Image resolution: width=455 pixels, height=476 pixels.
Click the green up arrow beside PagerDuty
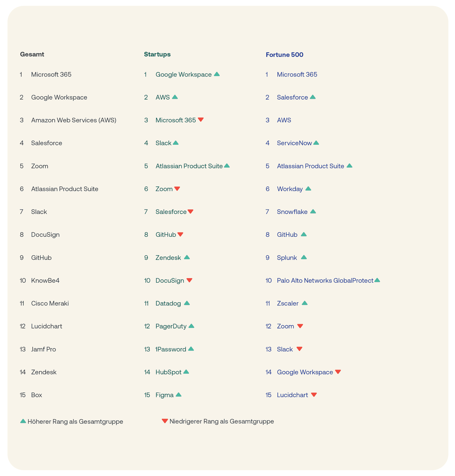191,326
